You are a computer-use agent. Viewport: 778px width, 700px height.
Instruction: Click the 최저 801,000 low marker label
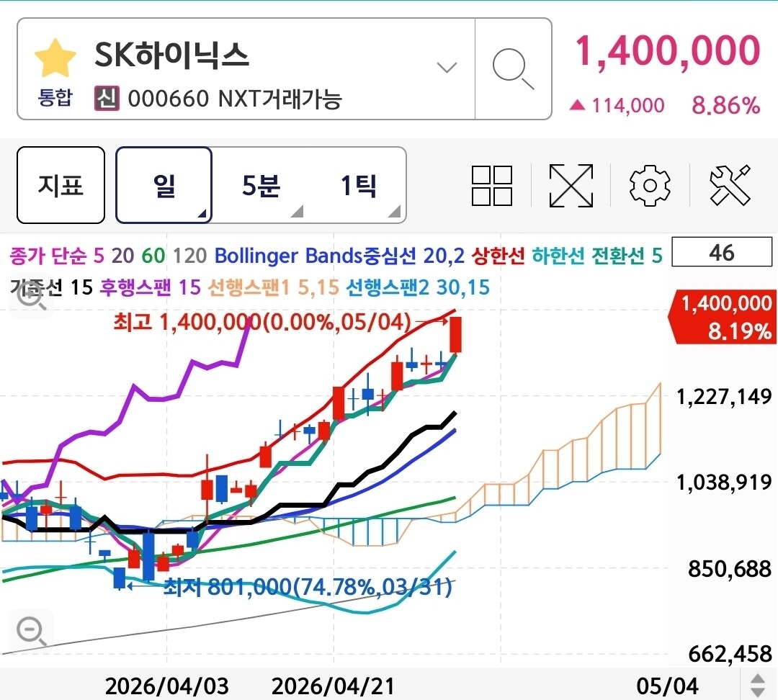point(308,587)
